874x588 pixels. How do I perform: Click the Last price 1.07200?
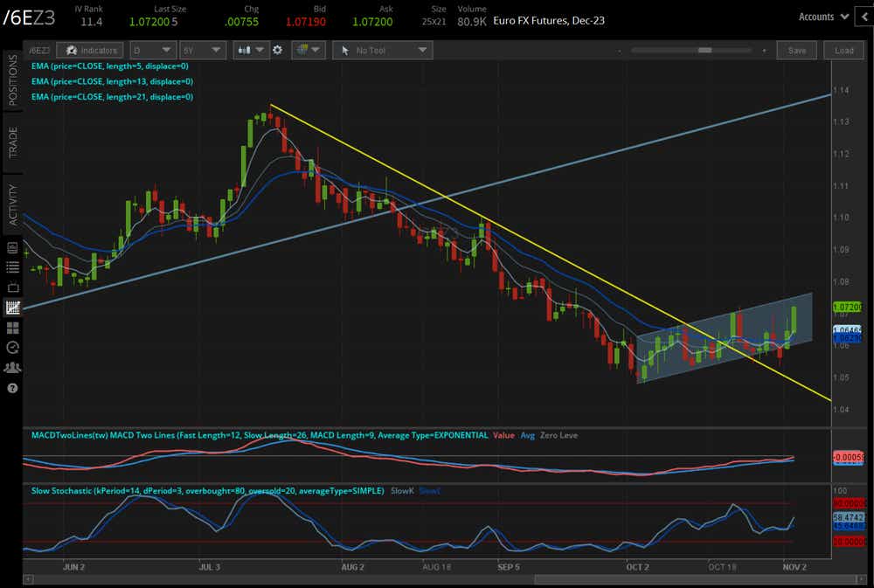click(x=149, y=22)
